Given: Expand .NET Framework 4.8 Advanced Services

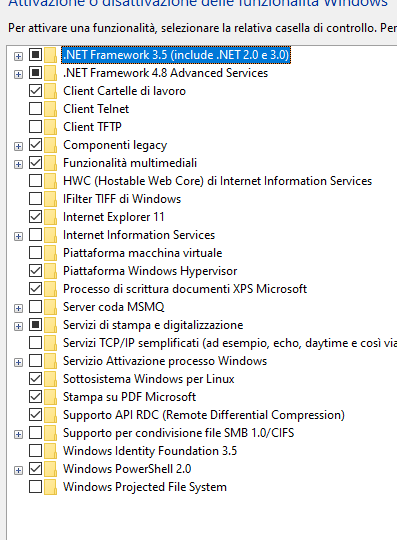Looking at the screenshot, I should (x=18, y=74).
